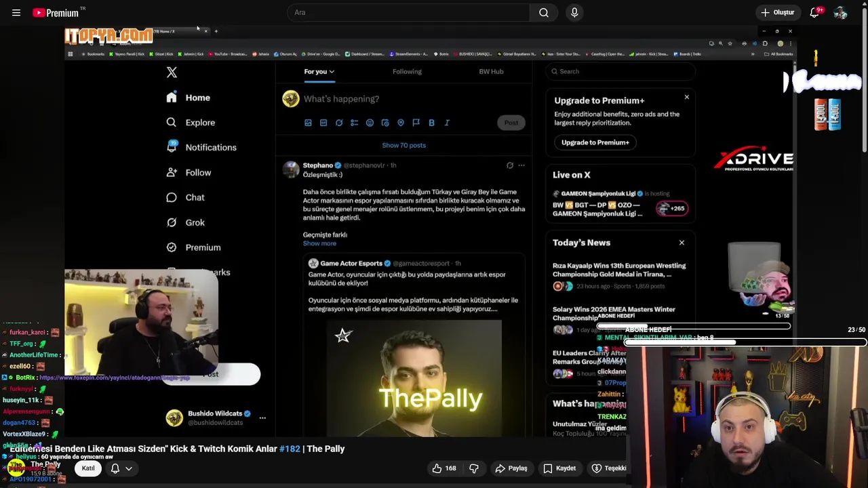868x488 pixels.
Task: Expand the 'For you' timeline dropdown
Action: (319, 71)
